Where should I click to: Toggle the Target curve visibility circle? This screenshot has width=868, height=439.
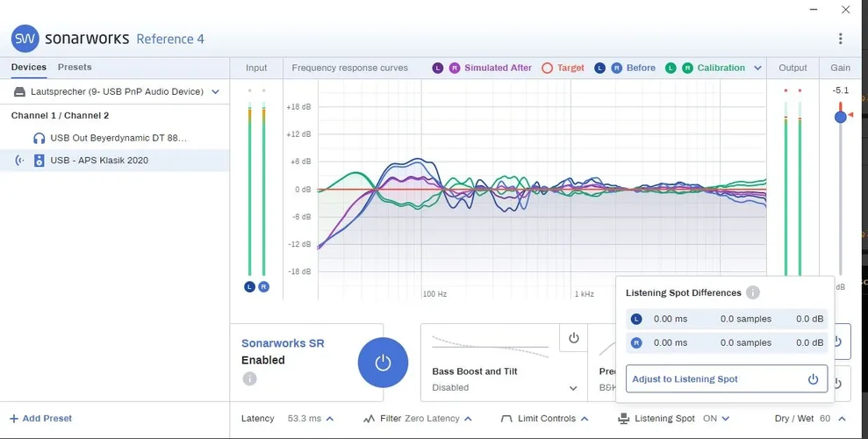coord(548,68)
